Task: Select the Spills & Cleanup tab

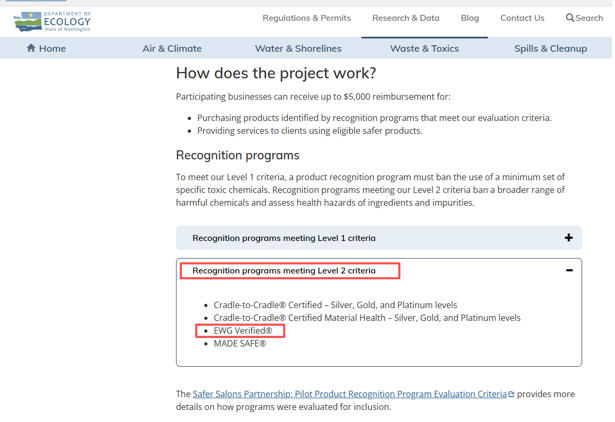Action: click(551, 48)
